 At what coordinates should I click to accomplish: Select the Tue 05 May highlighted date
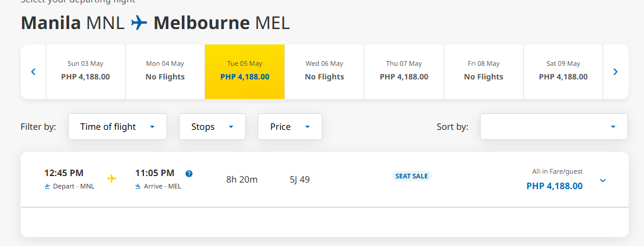tap(245, 72)
